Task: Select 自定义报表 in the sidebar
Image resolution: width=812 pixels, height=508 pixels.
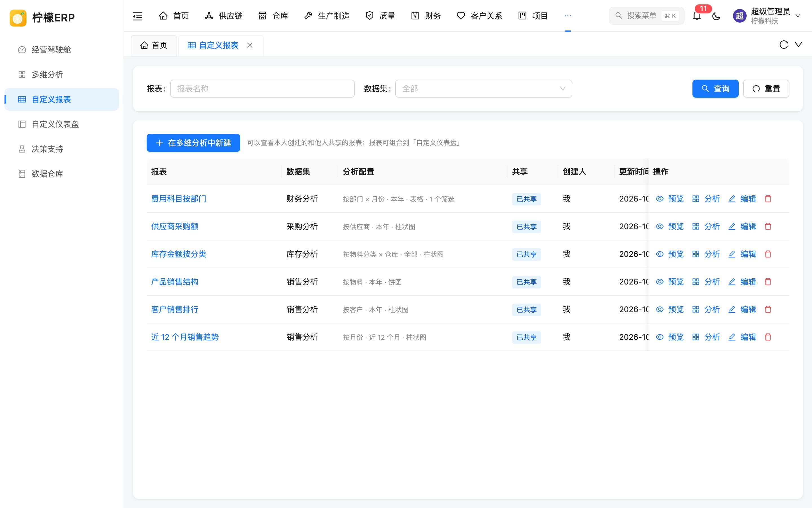Action: (x=62, y=99)
